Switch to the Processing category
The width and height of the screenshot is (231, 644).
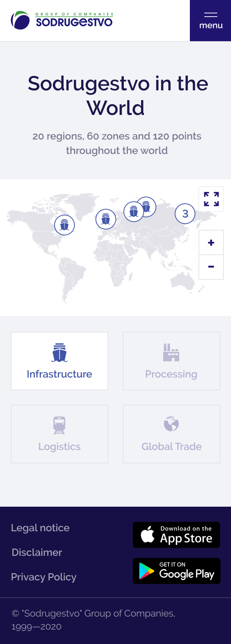click(171, 361)
